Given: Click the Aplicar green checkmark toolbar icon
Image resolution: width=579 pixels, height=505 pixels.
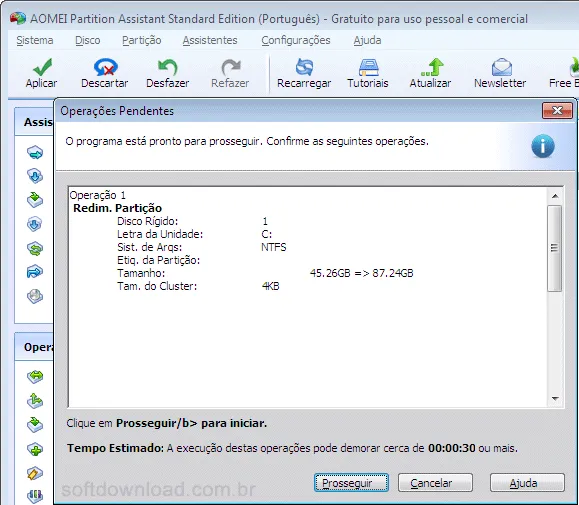Looking at the screenshot, I should tap(42, 67).
